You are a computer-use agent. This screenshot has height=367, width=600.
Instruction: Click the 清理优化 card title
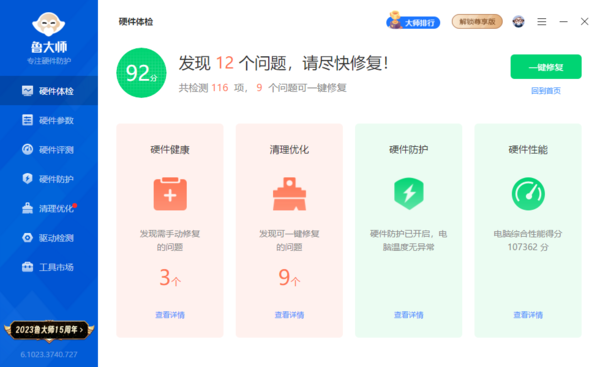[289, 150]
